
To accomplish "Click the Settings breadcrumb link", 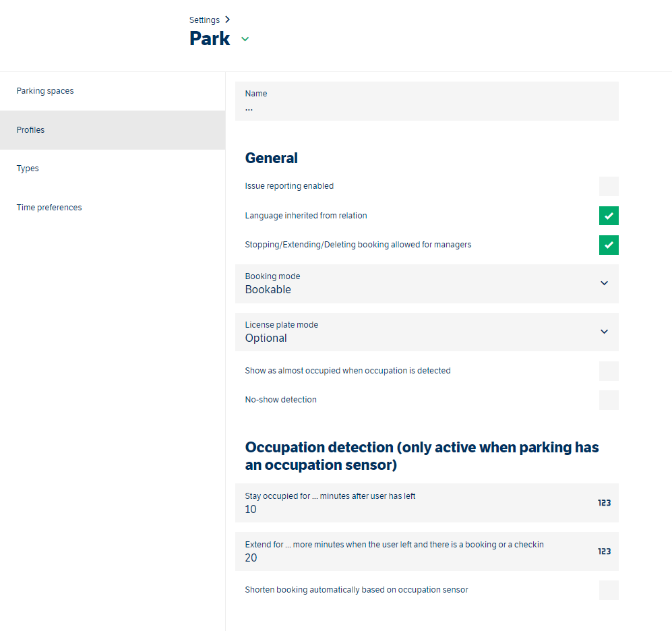I will click(204, 20).
